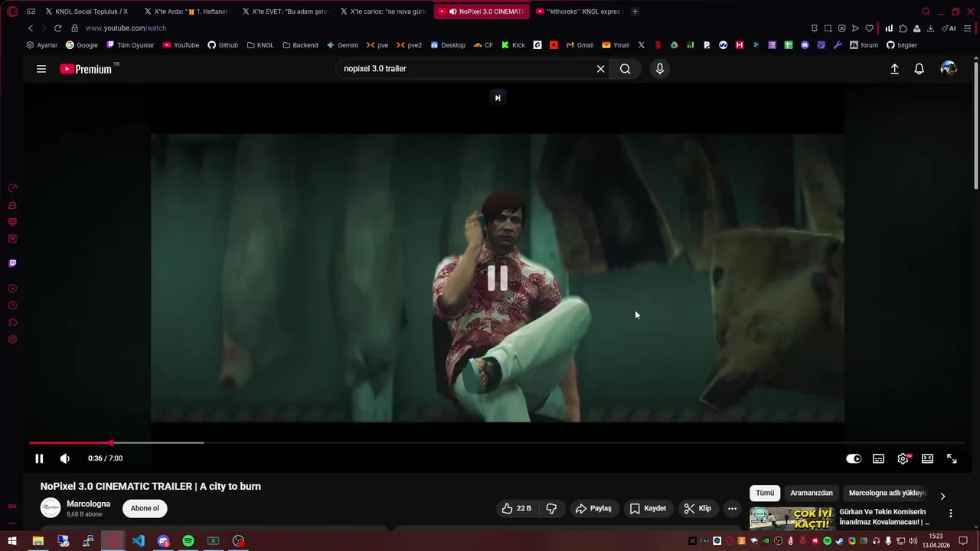The height and width of the screenshot is (551, 980).
Task: Open the 'Github' bookmark
Action: (223, 45)
